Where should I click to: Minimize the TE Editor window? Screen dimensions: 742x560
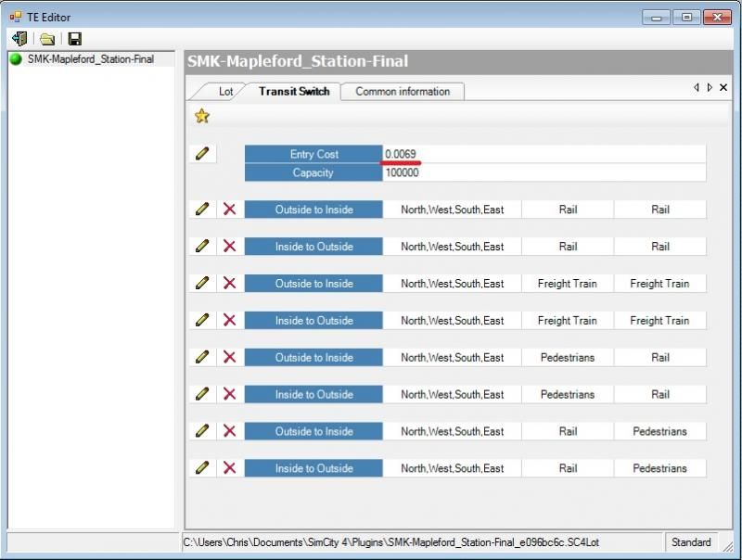(657, 18)
